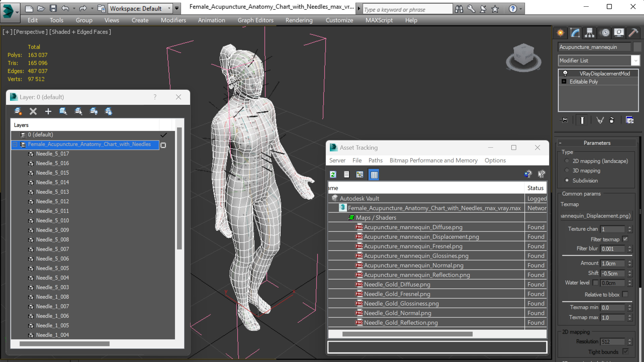Select the table view icon in Asset Tracking
The width and height of the screenshot is (644, 362).
coord(374,174)
